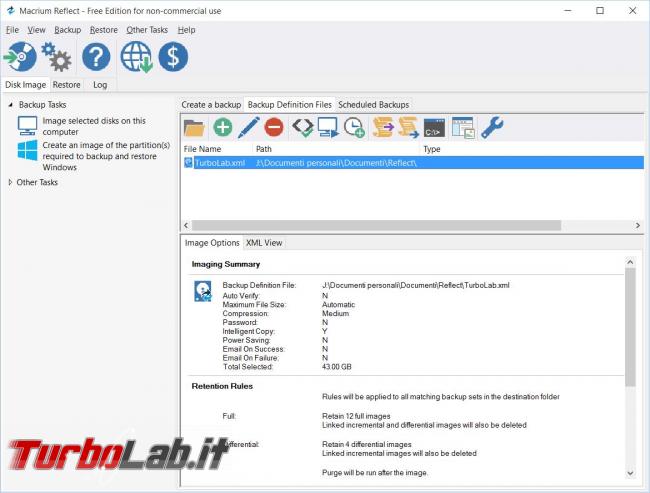Click the summary pane vertical scrollbar thumb
The image size is (650, 493).
[x=630, y=327]
